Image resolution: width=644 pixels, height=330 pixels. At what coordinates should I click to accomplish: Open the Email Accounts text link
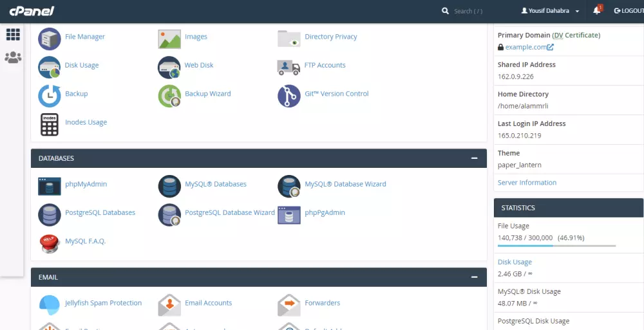pyautogui.click(x=208, y=303)
